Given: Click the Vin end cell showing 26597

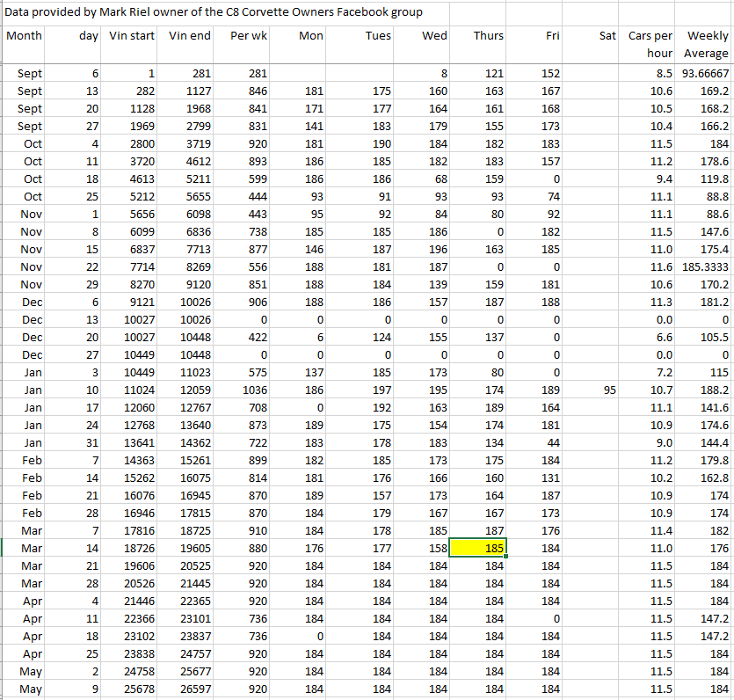Looking at the screenshot, I should (x=189, y=689).
